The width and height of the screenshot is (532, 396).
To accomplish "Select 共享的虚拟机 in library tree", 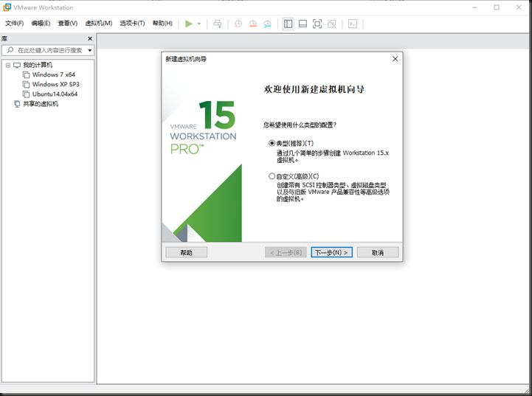I will click(x=41, y=104).
